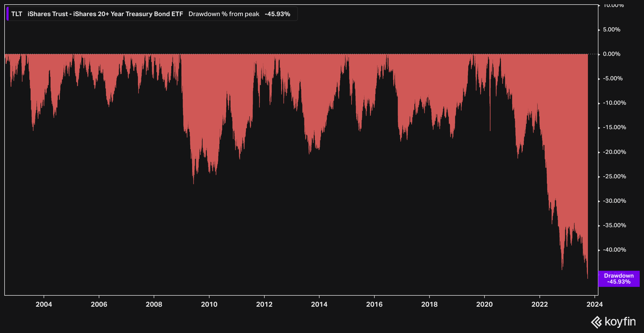Click the koyfin wordmark text
Image resolution: width=644 pixels, height=333 pixels.
620,321
